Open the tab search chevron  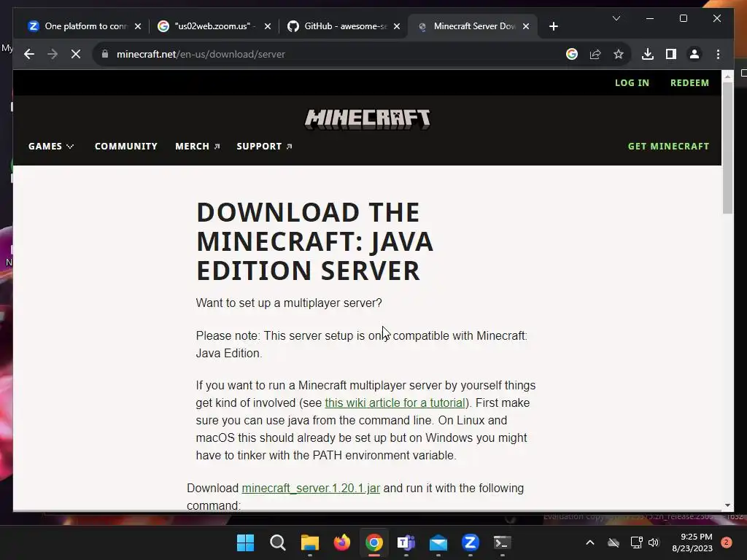[616, 18]
